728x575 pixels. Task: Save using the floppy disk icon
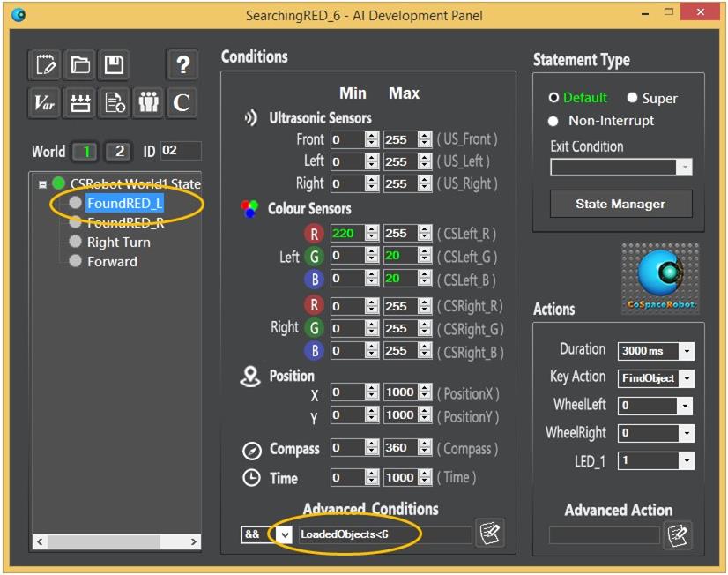[114, 64]
